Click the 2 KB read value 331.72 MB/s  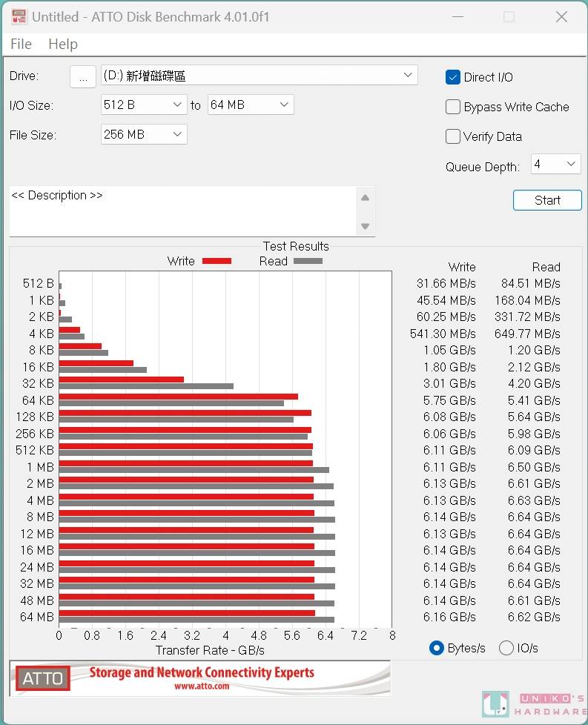(527, 317)
